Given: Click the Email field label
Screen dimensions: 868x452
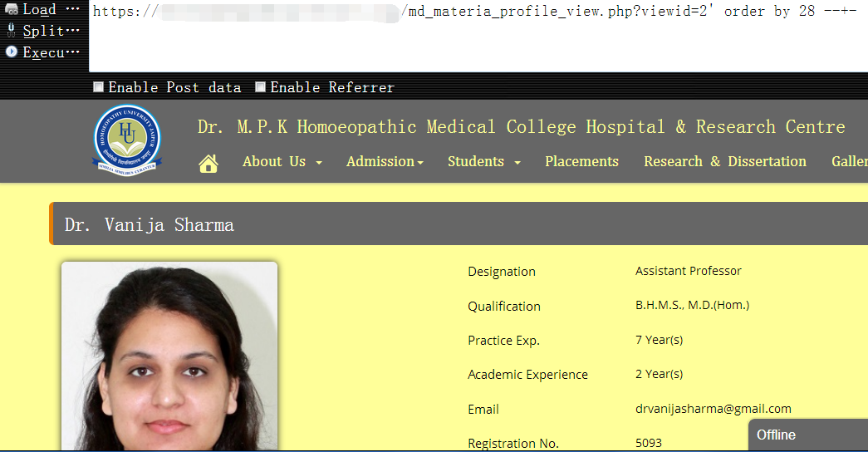Looking at the screenshot, I should pos(483,410).
